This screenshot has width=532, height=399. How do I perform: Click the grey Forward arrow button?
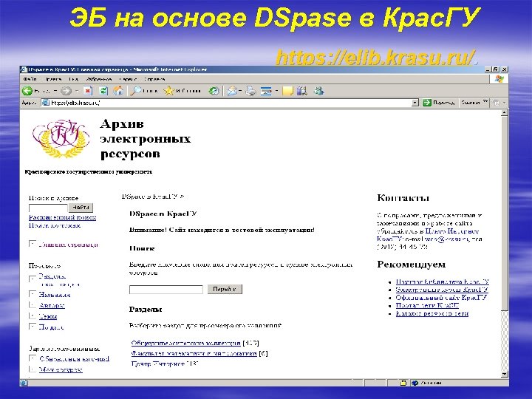tap(66, 91)
